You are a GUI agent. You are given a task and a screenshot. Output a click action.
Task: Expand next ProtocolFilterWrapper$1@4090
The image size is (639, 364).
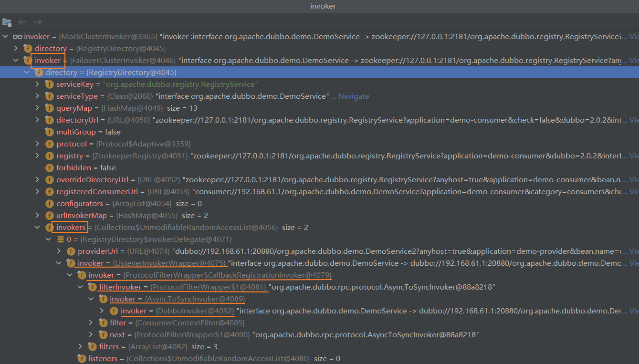click(91, 335)
